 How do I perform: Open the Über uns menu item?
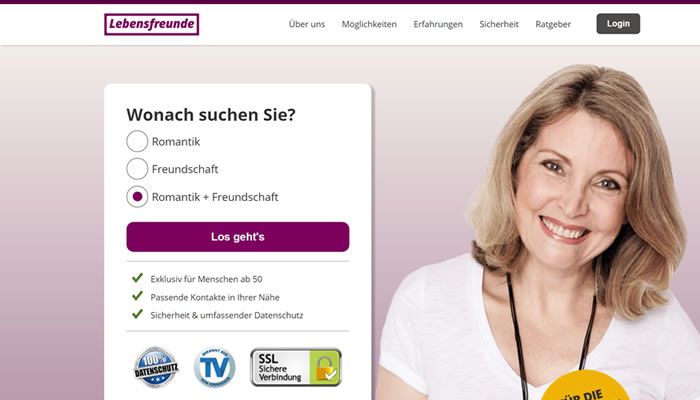click(x=307, y=24)
